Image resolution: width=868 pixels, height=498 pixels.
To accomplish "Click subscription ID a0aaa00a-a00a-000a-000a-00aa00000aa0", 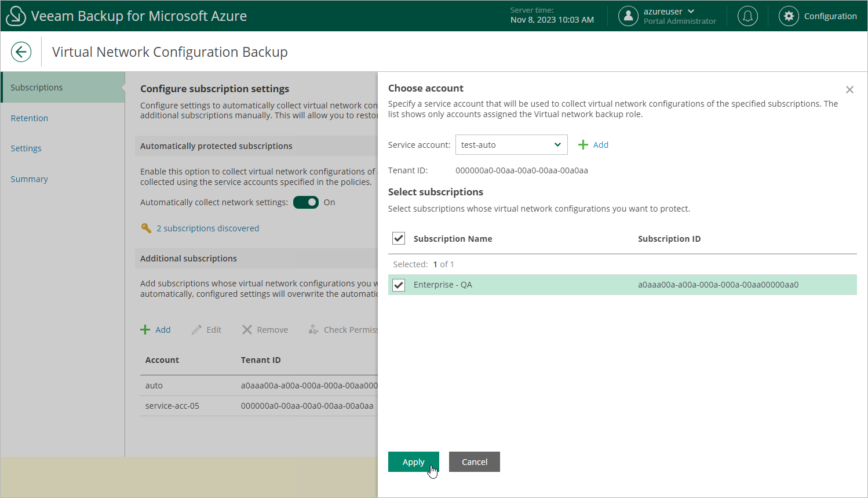I will point(718,285).
